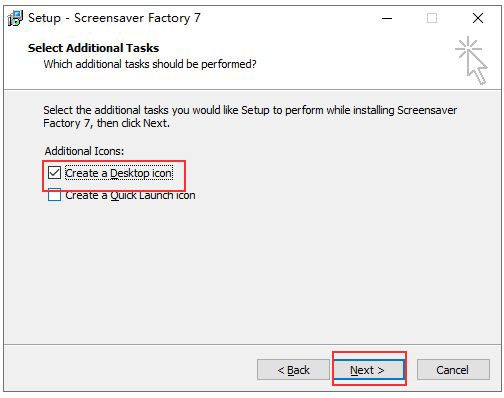Close the Setup window with X

478,18
